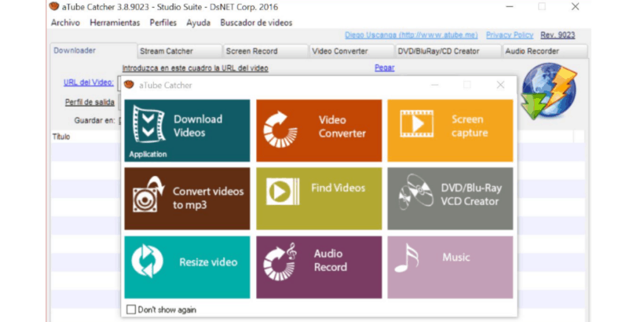Click the Convert videos to mp3 speaker icon
Image resolution: width=644 pixels, height=322 pixels.
point(148,194)
